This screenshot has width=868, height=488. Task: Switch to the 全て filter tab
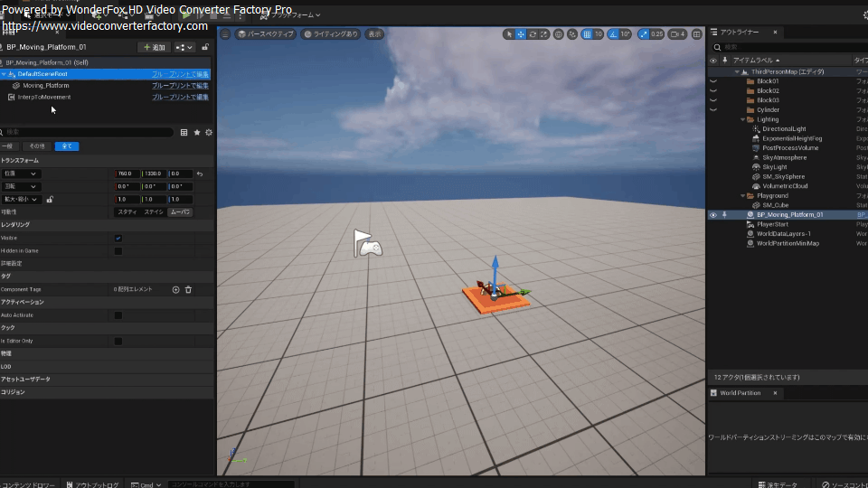66,146
